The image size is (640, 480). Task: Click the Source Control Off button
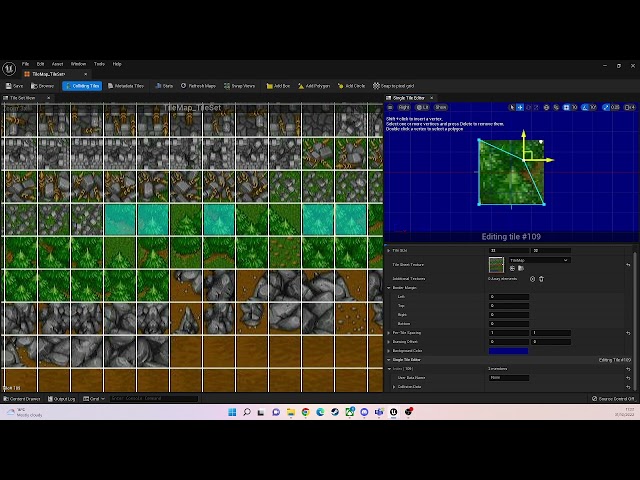(x=613, y=399)
